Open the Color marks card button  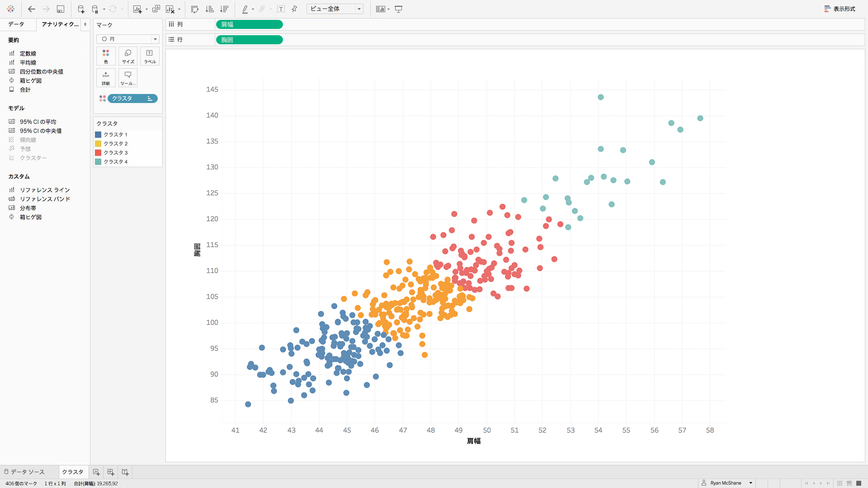(106, 56)
